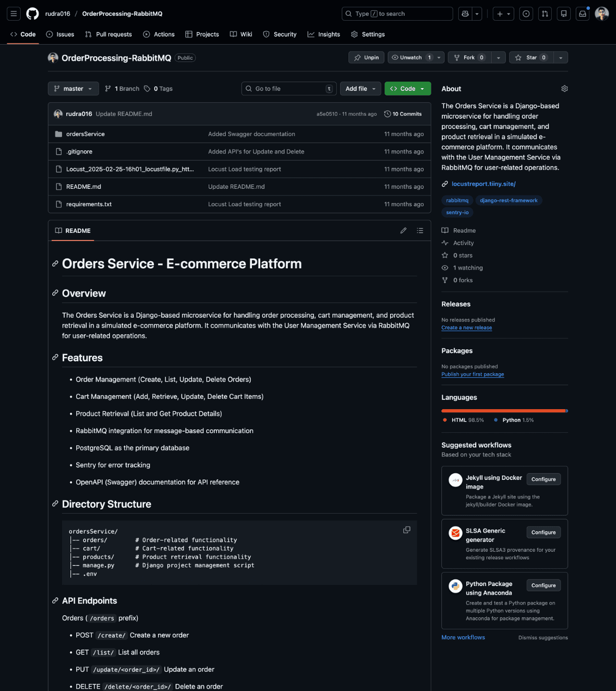Open the issues icon in top header
Image resolution: width=616 pixels, height=691 pixels.
tap(526, 14)
